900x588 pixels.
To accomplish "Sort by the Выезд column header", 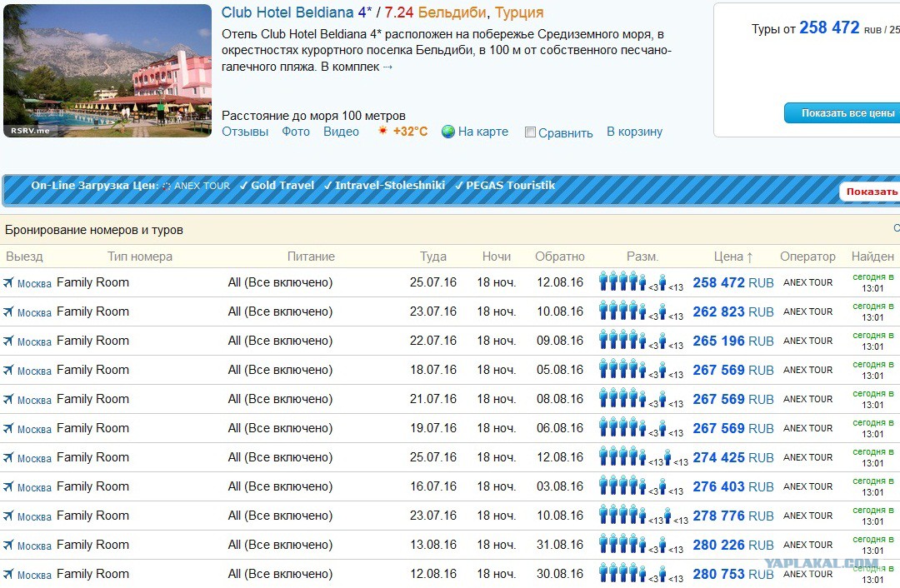I will tap(24, 257).
